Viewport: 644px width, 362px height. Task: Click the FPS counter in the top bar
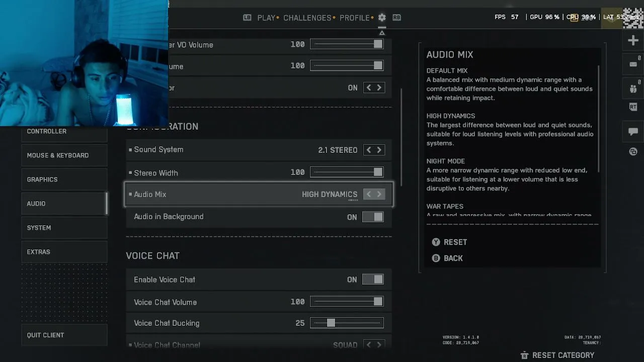click(x=507, y=17)
